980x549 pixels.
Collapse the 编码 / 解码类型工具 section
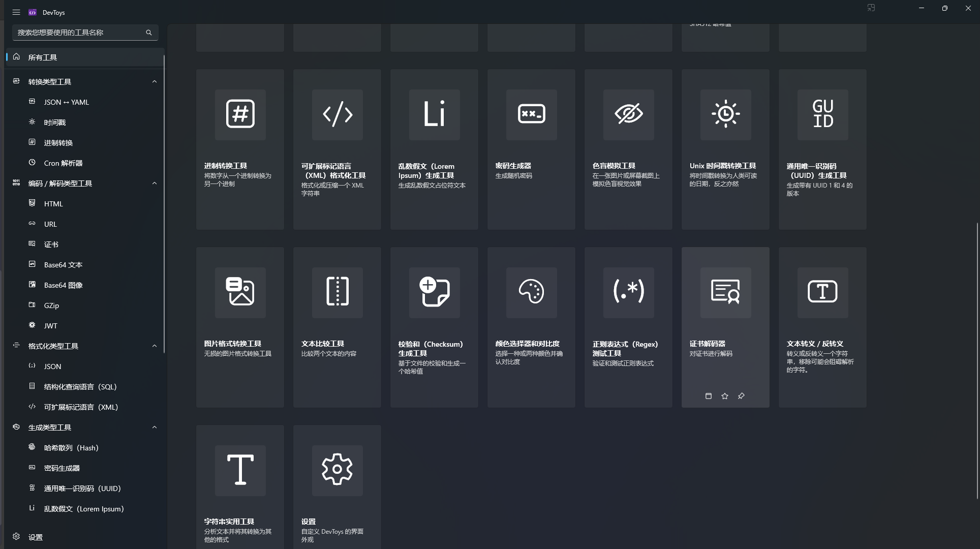[x=155, y=183]
